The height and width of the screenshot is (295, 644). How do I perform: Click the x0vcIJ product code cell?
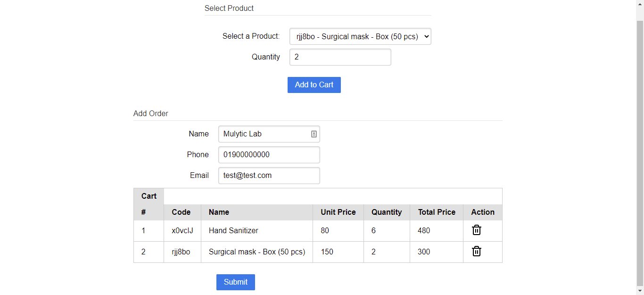182,231
